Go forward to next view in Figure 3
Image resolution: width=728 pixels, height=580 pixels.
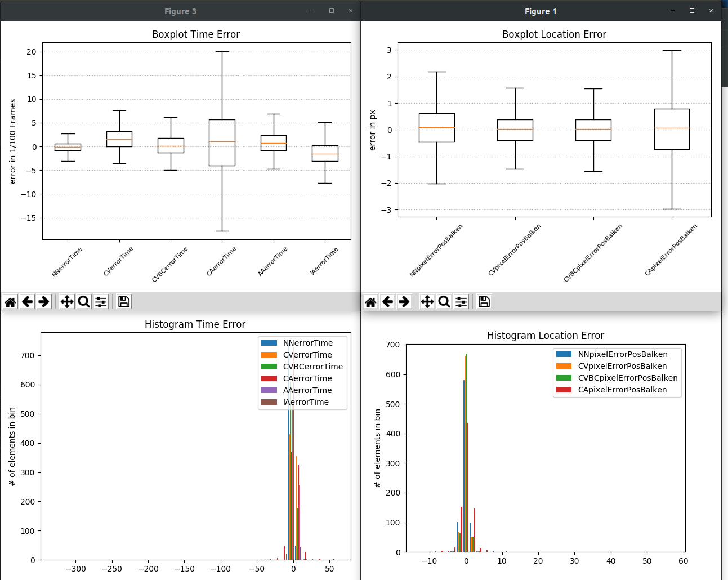pyautogui.click(x=44, y=302)
